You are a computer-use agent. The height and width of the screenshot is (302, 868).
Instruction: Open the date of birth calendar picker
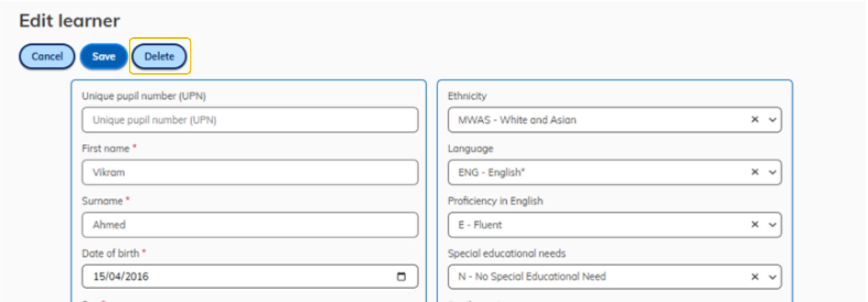tap(401, 276)
